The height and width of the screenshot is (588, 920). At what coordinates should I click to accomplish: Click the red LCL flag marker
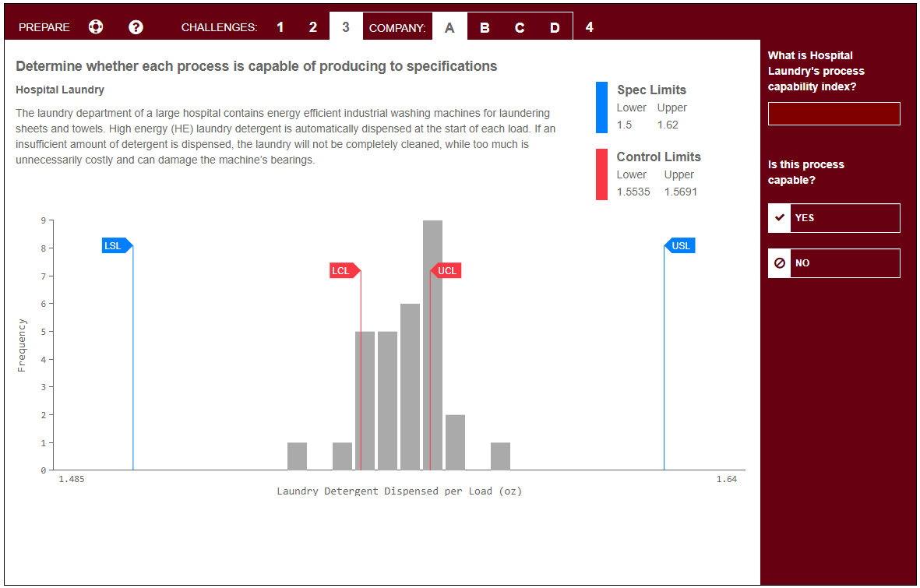[343, 270]
